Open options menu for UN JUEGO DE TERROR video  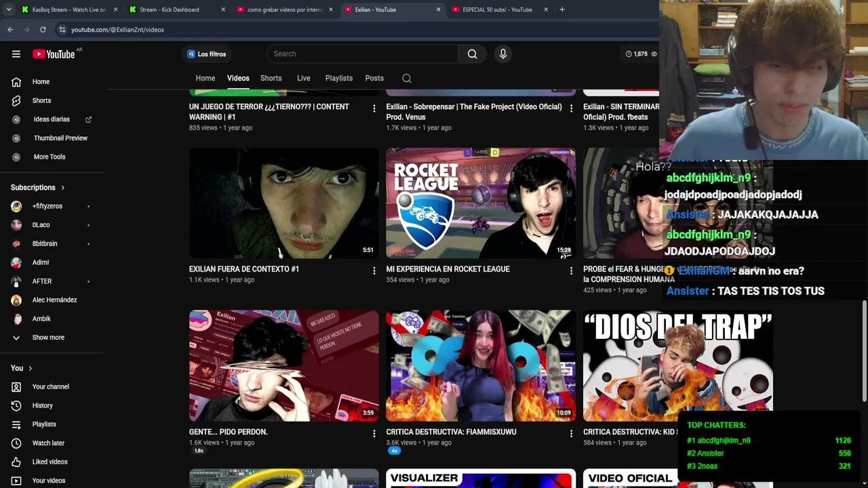click(374, 108)
